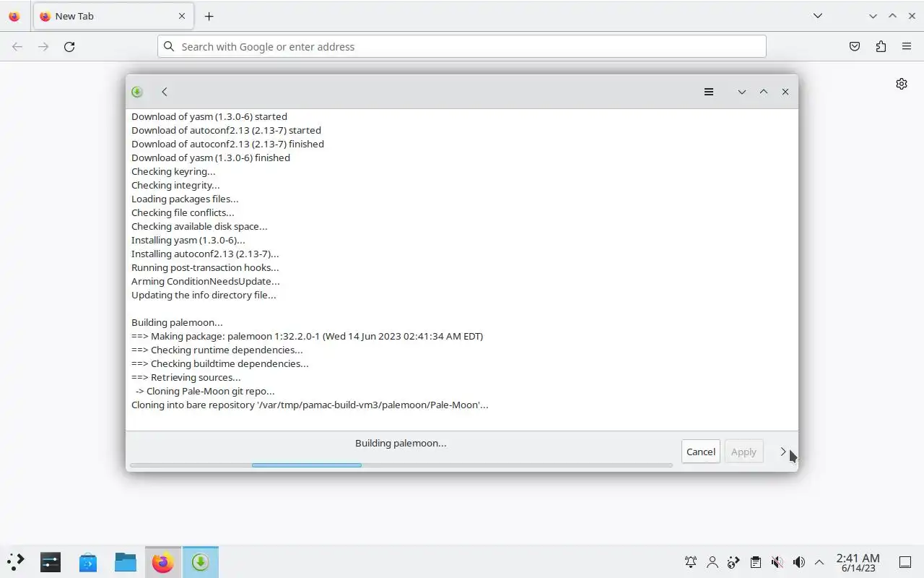Open the clipboard tray icon

(x=756, y=562)
